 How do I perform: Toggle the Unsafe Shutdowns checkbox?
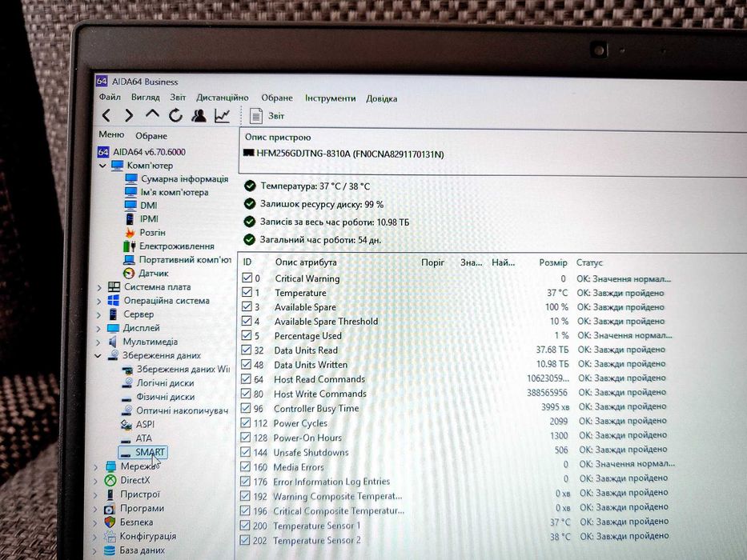click(x=245, y=452)
